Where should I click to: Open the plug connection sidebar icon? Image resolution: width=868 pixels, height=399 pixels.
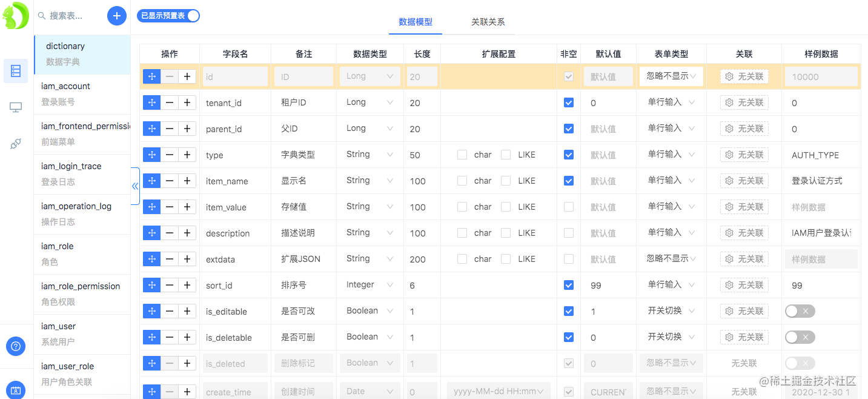[16, 144]
